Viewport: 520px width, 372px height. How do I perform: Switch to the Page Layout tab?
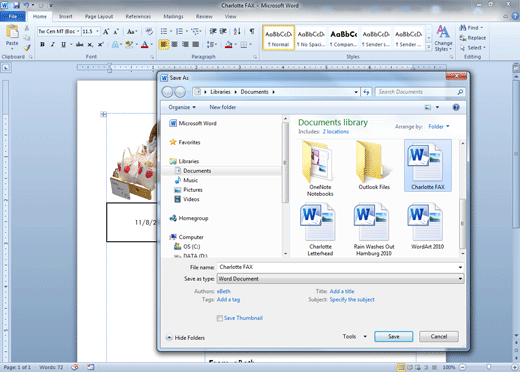(99, 16)
